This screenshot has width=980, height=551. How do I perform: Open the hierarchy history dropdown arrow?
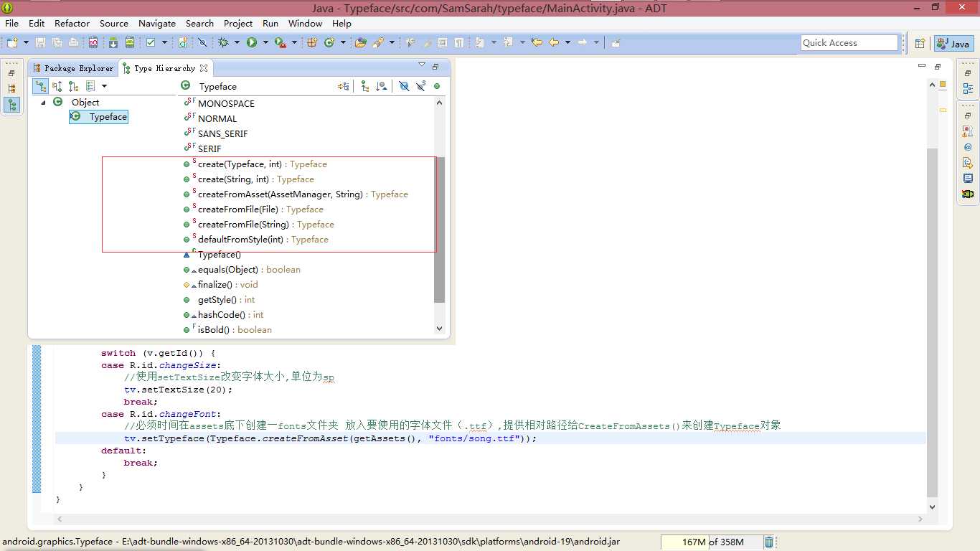104,87
